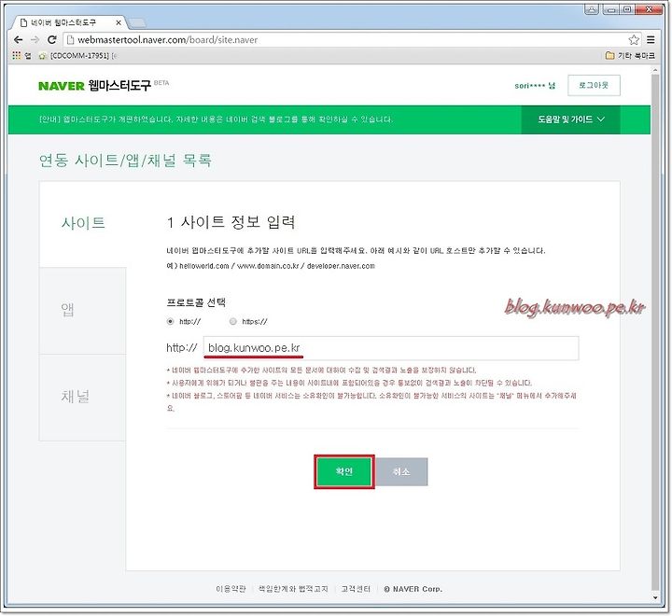Switch to the 채널 side tab

tap(83, 397)
